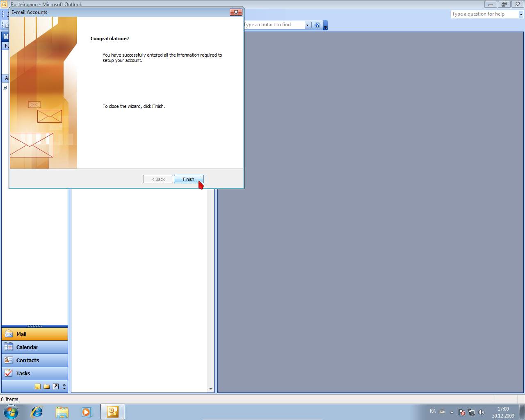This screenshot has height=420, width=525.
Task: Click the 'Type a question for help' field
Action: coord(484,14)
